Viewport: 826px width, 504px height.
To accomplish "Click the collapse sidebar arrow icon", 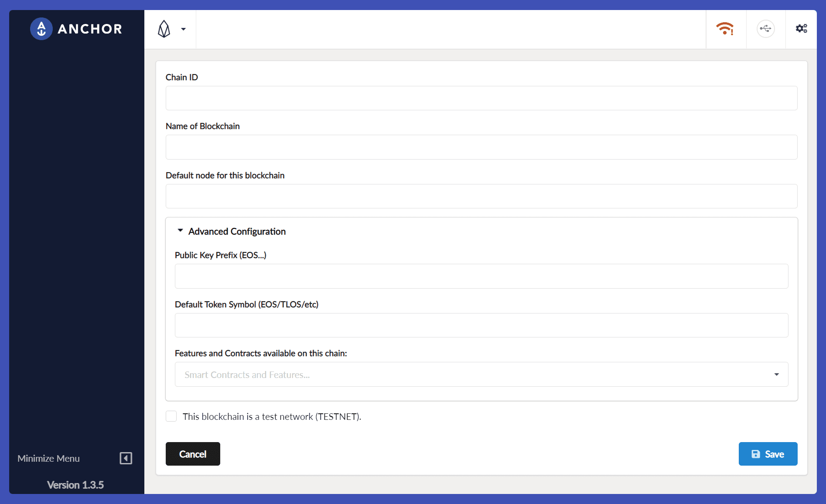I will pos(126,458).
